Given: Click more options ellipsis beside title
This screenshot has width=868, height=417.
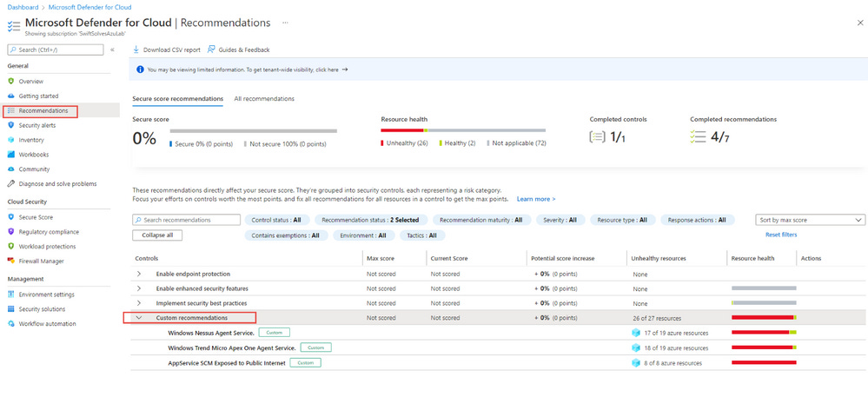Looking at the screenshot, I should (285, 23).
